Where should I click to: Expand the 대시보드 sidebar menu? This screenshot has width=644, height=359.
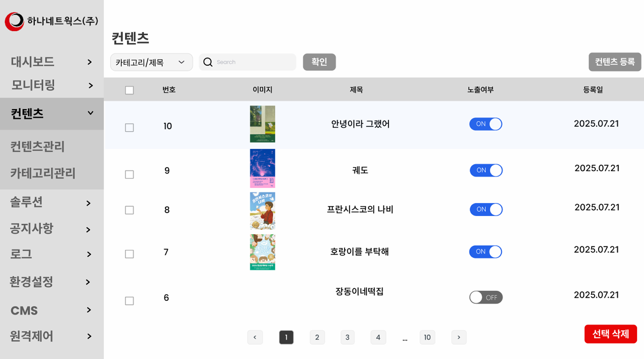[x=52, y=62]
